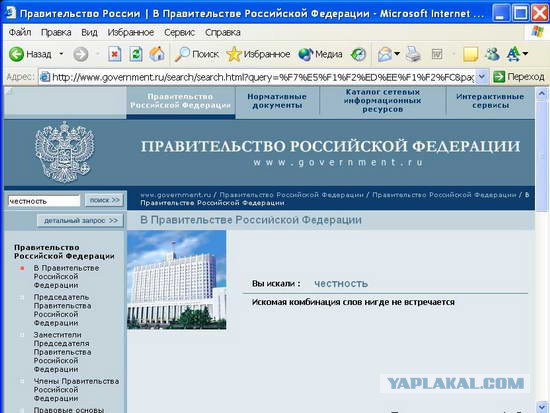Open Search (Поиск) toolbar button

pyautogui.click(x=196, y=54)
